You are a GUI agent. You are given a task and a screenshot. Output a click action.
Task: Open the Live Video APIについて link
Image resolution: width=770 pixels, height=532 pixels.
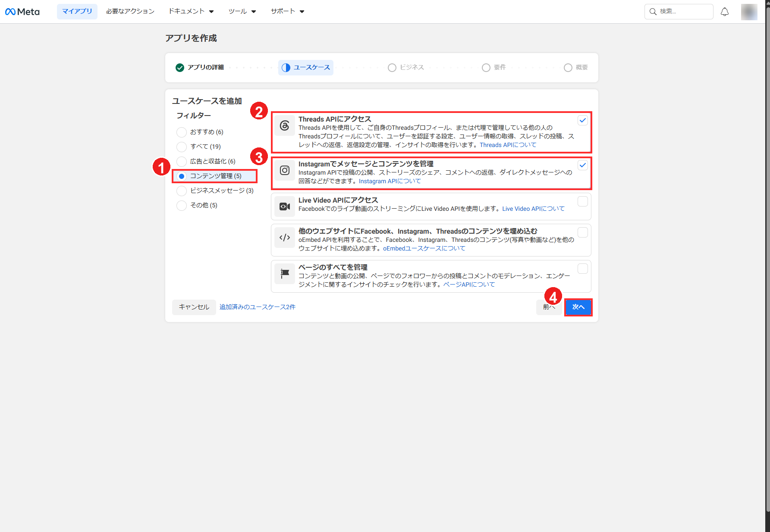click(534, 209)
